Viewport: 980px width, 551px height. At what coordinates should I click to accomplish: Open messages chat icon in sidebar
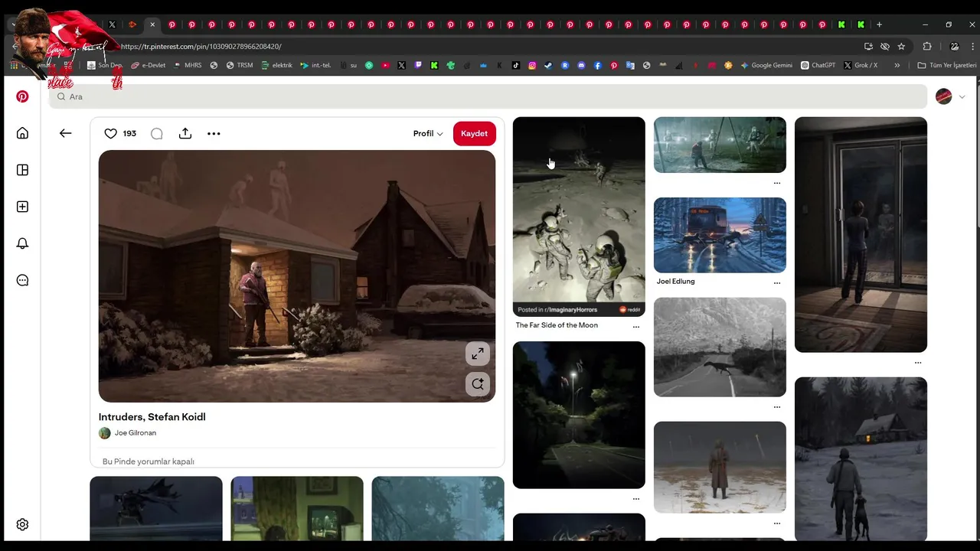click(x=22, y=280)
